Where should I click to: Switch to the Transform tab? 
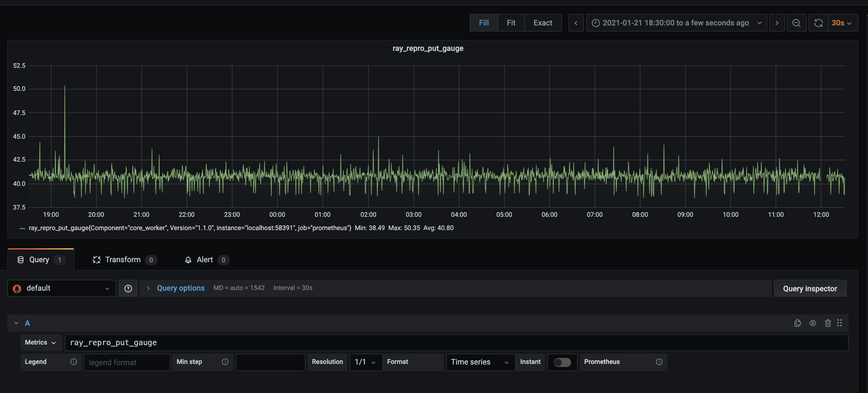[123, 260]
